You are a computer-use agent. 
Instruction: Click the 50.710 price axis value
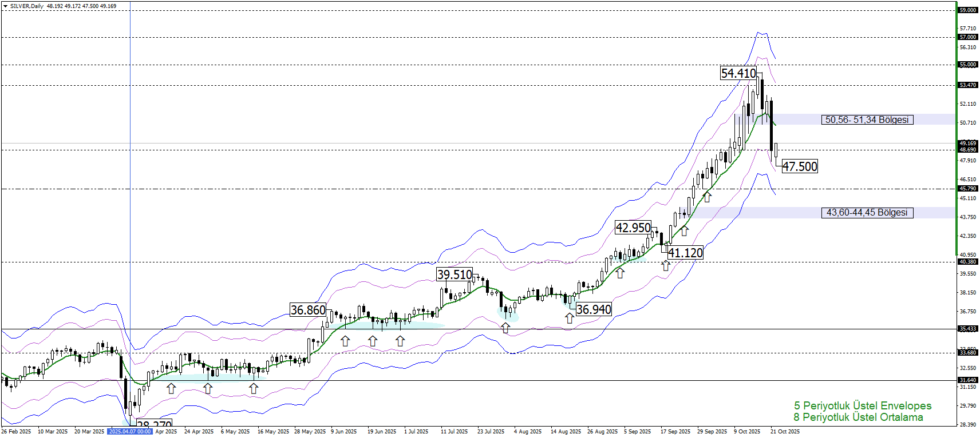coord(968,123)
